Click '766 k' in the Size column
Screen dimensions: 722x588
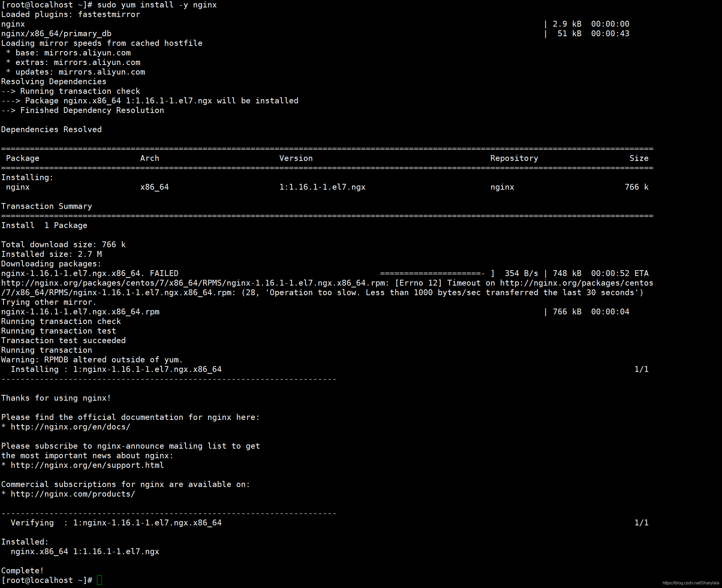[x=636, y=187]
